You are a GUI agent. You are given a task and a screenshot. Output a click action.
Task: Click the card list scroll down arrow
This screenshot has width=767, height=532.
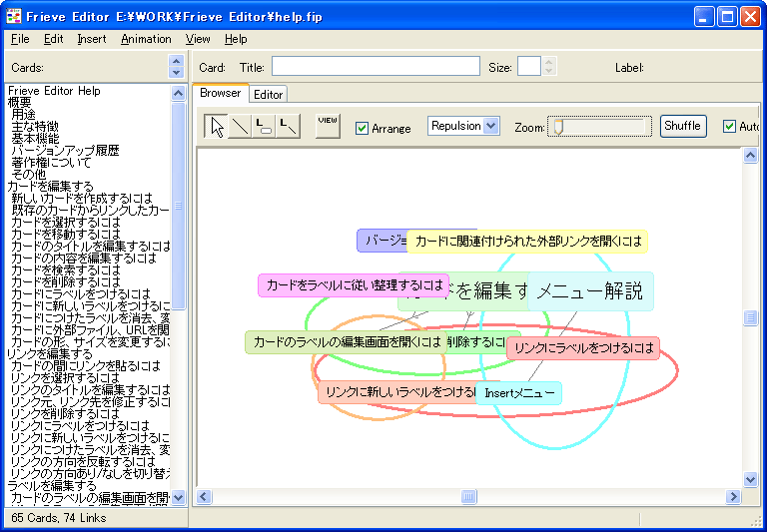point(179,498)
